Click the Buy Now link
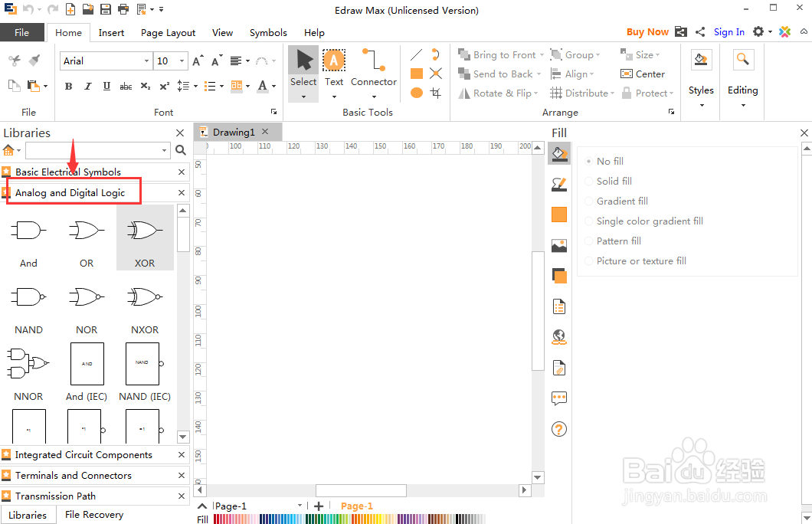812x524 pixels. pos(647,31)
